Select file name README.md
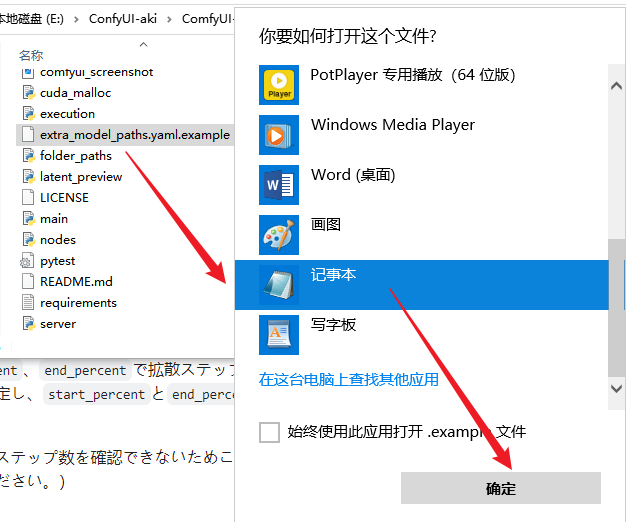The width and height of the screenshot is (626, 522). 76,282
